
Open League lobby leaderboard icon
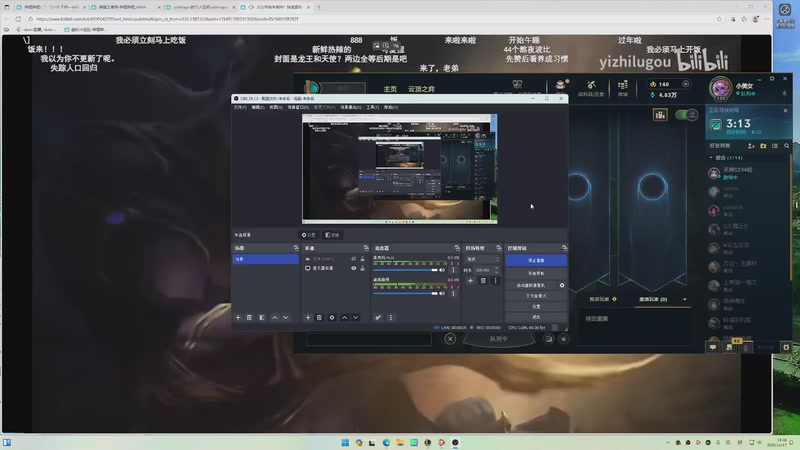point(660,115)
